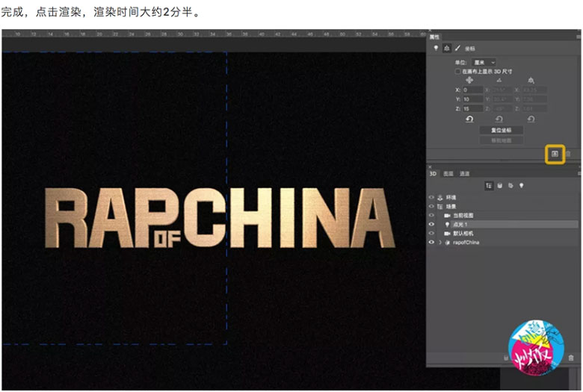Enable 在画布上显示 3D 尺寸 checkbox

click(x=457, y=72)
